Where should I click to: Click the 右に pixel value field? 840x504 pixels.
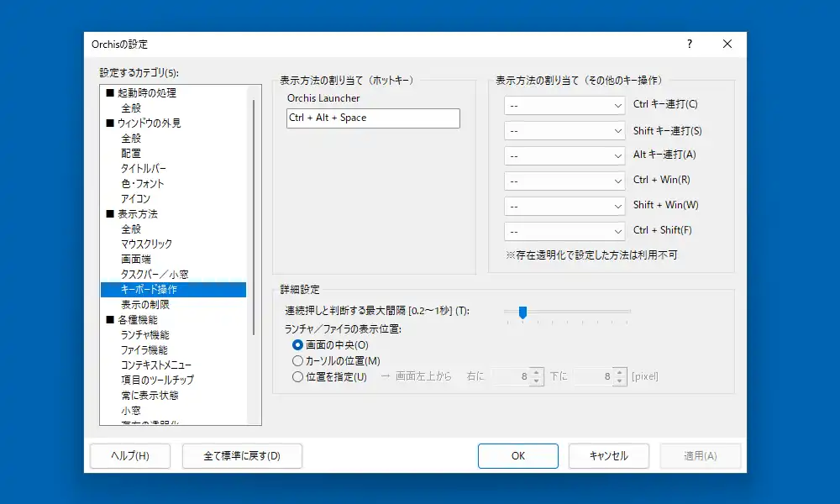coord(511,376)
